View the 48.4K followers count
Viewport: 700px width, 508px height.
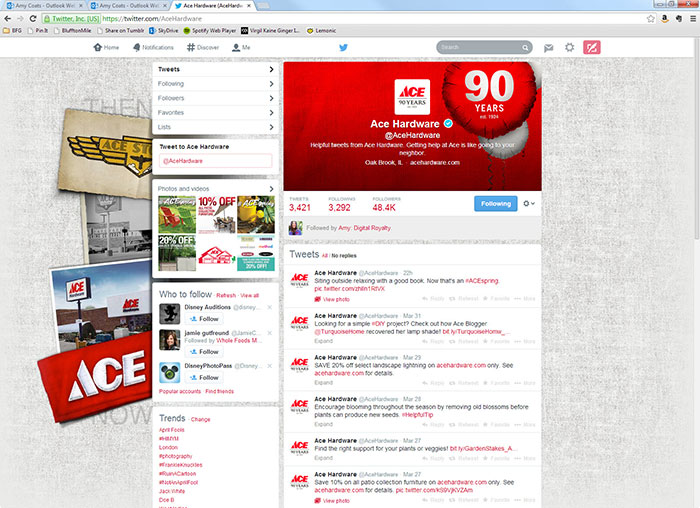[x=386, y=204]
